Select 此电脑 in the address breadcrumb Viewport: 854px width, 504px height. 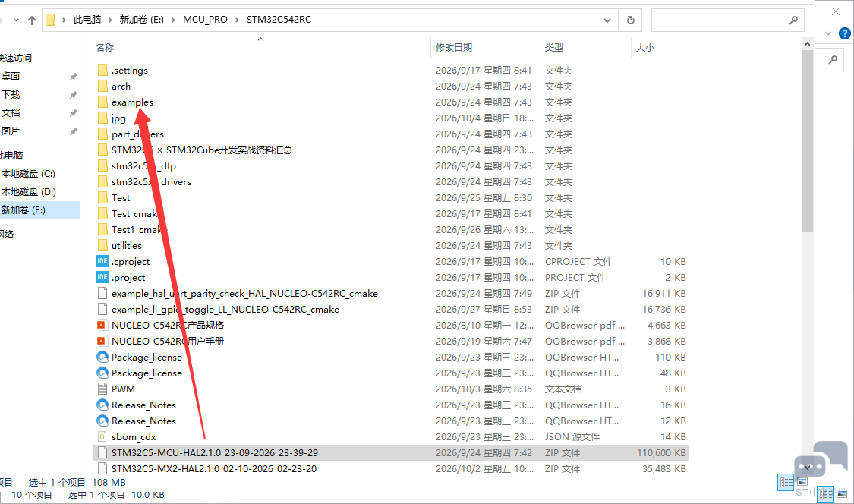(x=87, y=20)
